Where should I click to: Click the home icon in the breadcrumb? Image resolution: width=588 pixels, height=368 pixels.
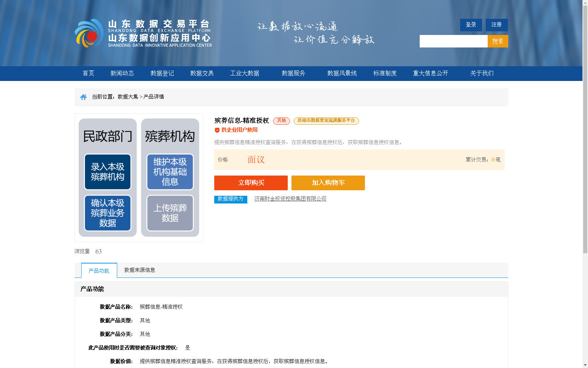(83, 97)
